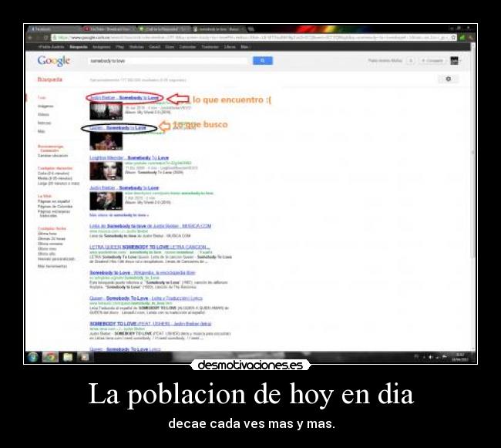Viewport: 501px width, 448px height.
Task: Open the Wikipedia Somebody to Love result
Action: 142,272
